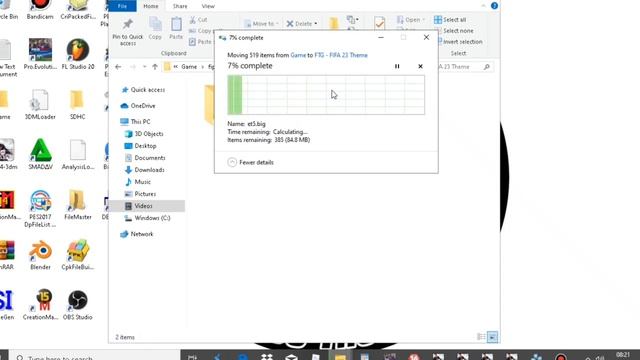The height and width of the screenshot is (360, 640).
Task: Open Documents in navigation pane
Action: click(145, 158)
